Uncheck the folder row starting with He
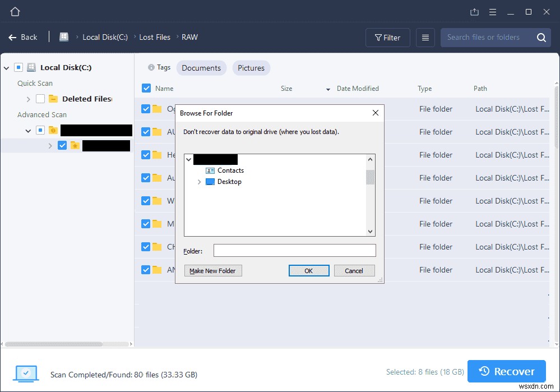Image resolution: width=560 pixels, height=392 pixels. click(x=146, y=155)
